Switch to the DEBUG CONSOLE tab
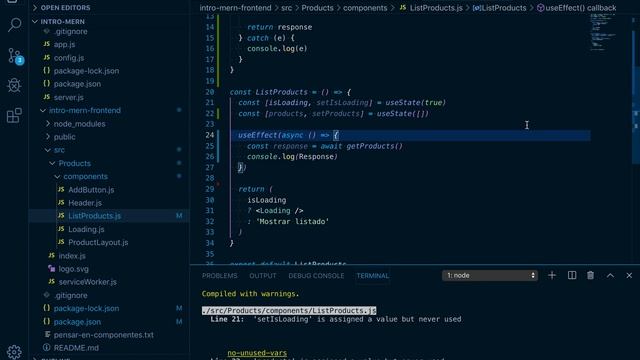Image resolution: width=640 pixels, height=360 pixels. 316,276
